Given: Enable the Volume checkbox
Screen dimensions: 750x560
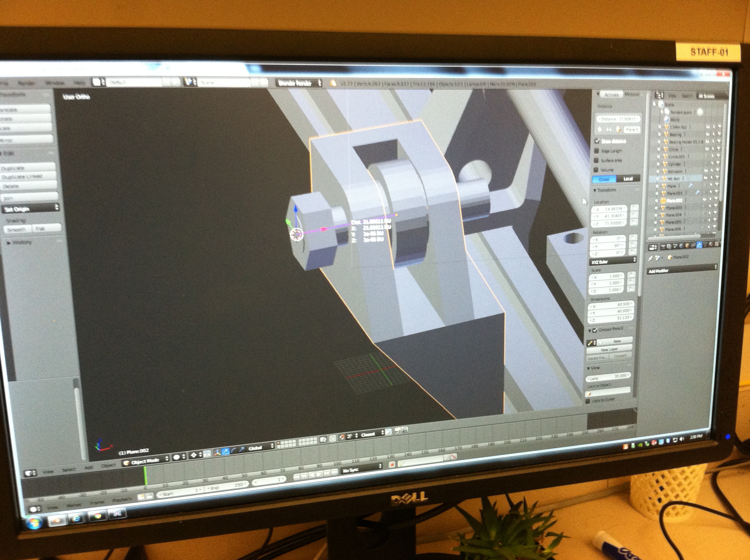Looking at the screenshot, I should pyautogui.click(x=596, y=170).
